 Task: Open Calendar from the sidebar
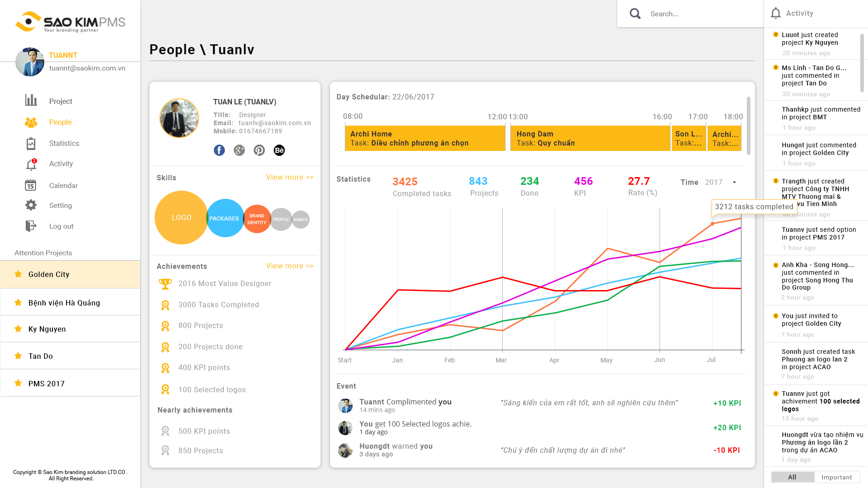click(63, 185)
